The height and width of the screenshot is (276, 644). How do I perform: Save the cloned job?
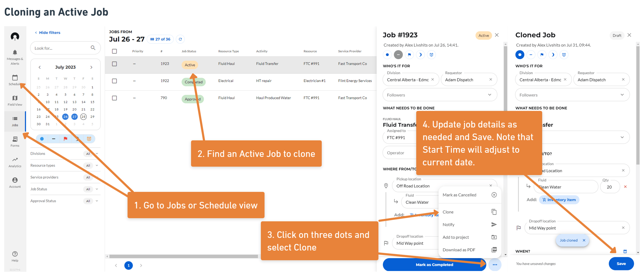(621, 264)
